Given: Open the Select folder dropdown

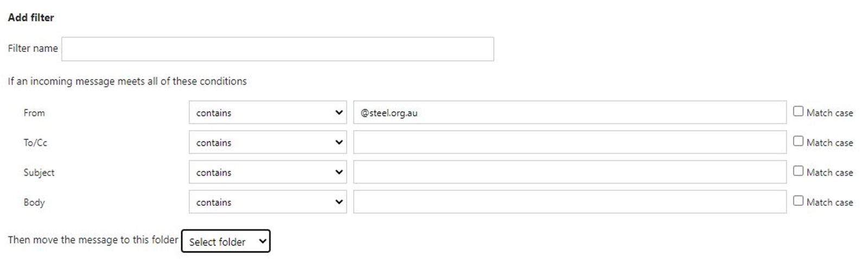Looking at the screenshot, I should (226, 242).
